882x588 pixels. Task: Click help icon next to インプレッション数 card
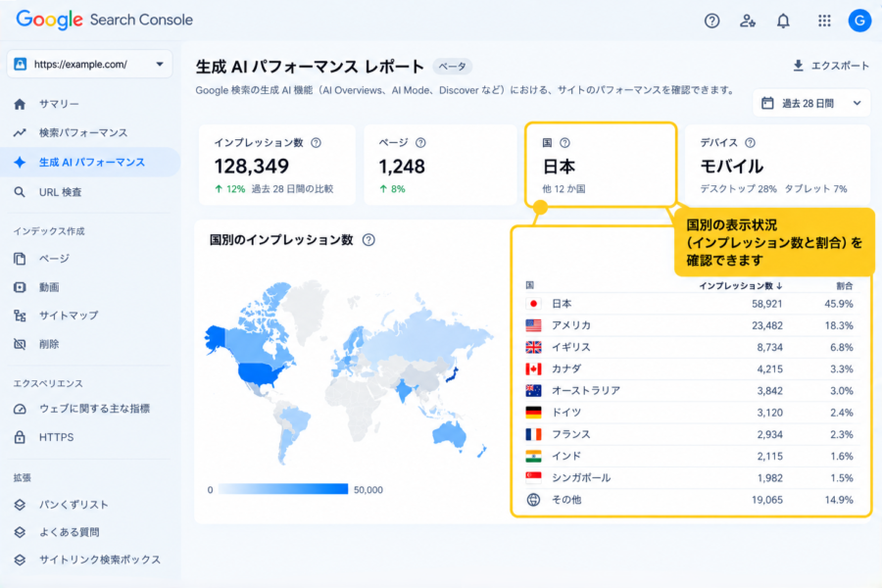pos(317,143)
